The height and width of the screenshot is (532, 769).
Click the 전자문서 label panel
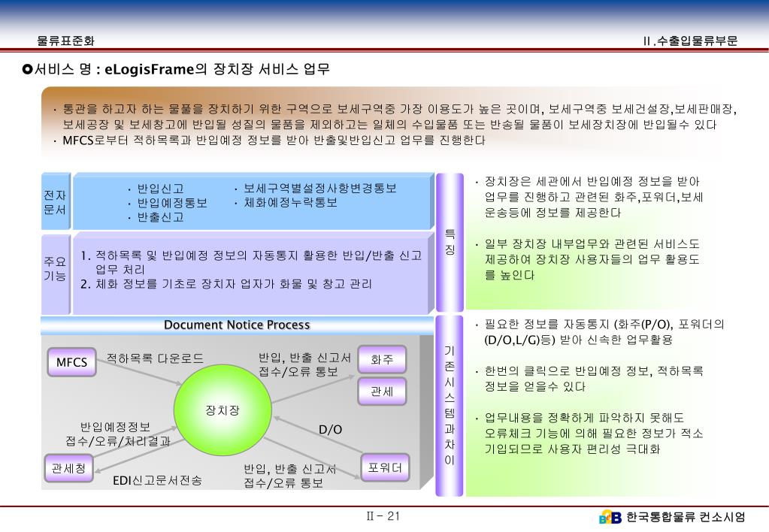56,201
